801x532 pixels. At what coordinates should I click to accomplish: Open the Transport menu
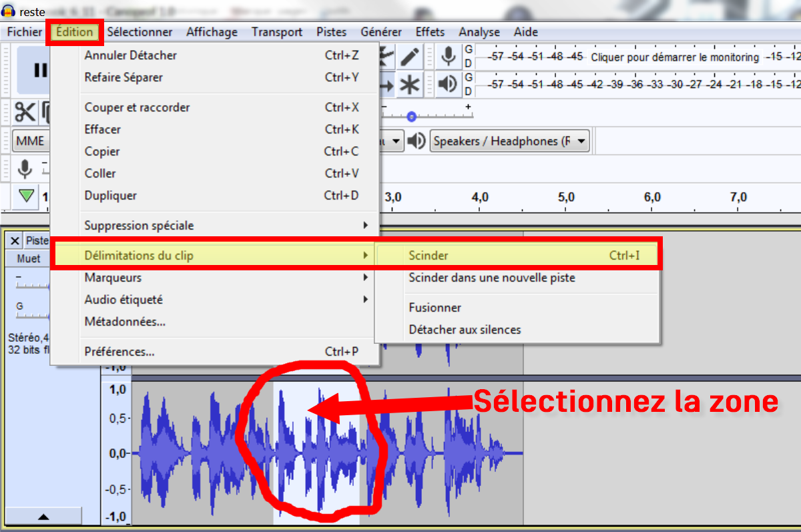click(276, 31)
